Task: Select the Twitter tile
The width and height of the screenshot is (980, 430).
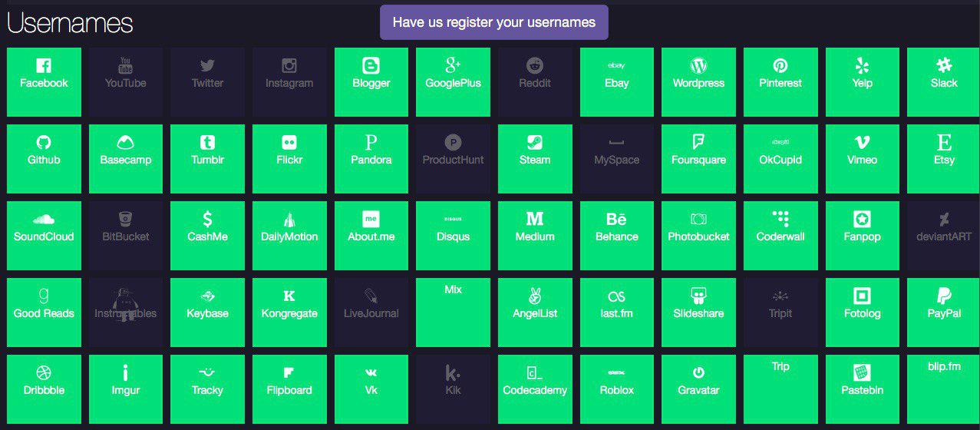Action: (207, 82)
